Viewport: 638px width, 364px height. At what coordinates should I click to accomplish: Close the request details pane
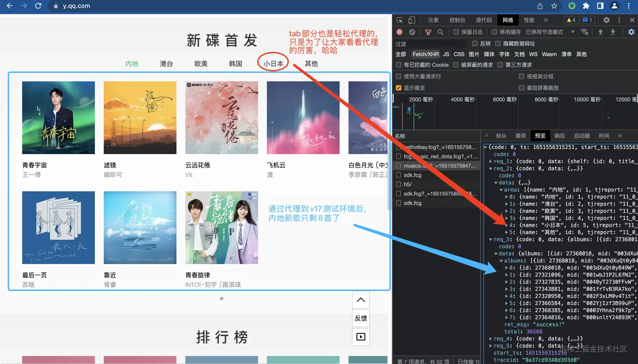click(487, 135)
